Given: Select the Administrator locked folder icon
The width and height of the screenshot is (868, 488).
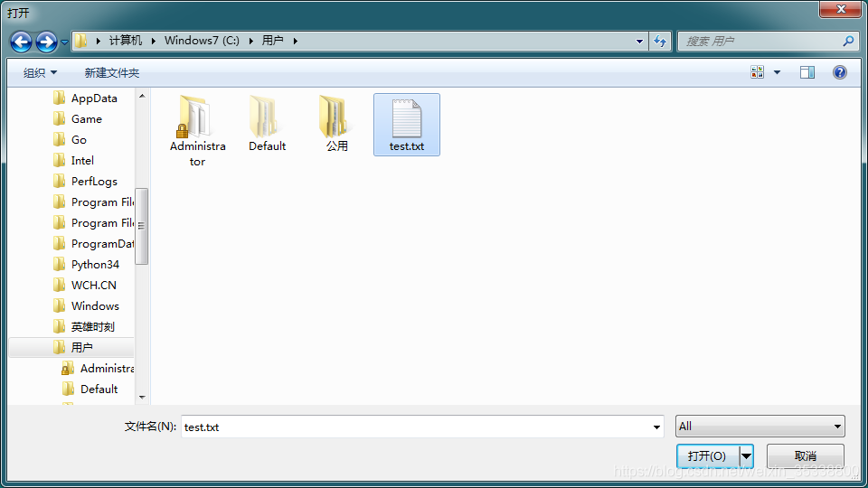Looking at the screenshot, I should (x=193, y=117).
